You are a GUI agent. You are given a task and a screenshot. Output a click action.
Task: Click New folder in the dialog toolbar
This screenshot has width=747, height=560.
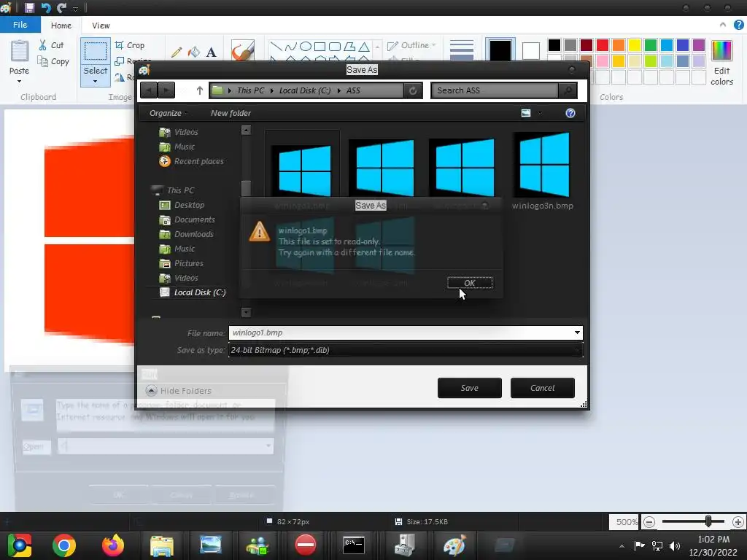coord(231,113)
